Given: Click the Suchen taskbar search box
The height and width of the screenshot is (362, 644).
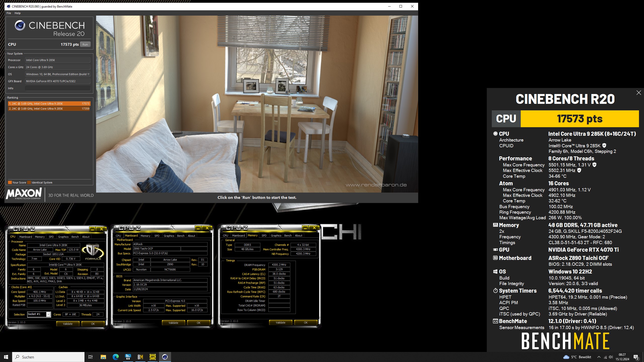Looking at the screenshot, I should [48, 357].
